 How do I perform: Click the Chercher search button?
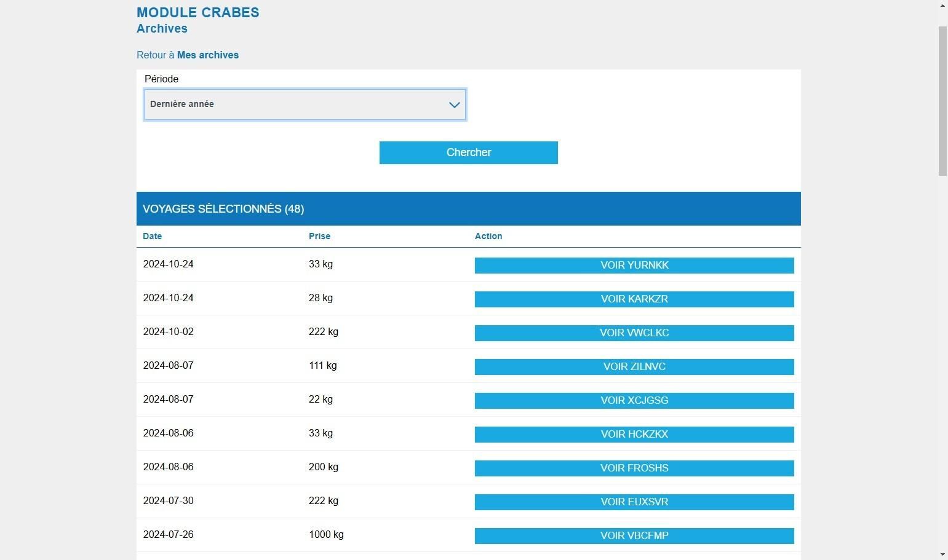pyautogui.click(x=468, y=152)
